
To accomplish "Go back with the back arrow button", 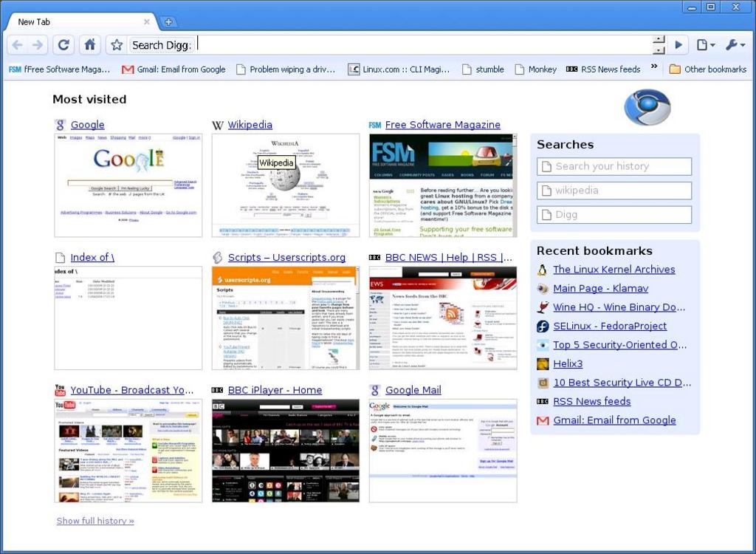I will point(18,45).
